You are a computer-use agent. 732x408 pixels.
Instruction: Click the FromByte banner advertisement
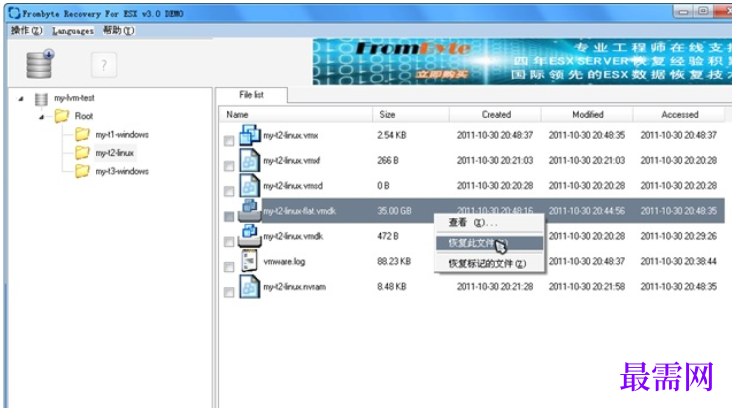point(522,62)
